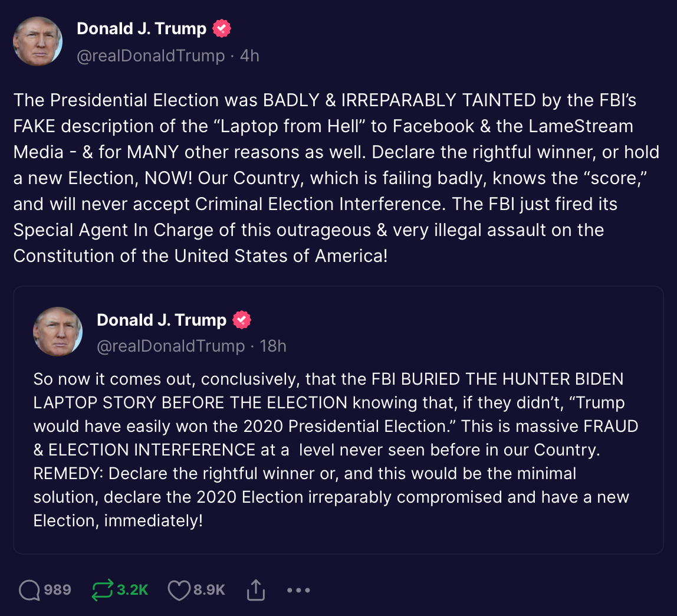Open the quoted post about the buried laptop story
Viewport: 677px width, 616px height.
[x=337, y=448]
